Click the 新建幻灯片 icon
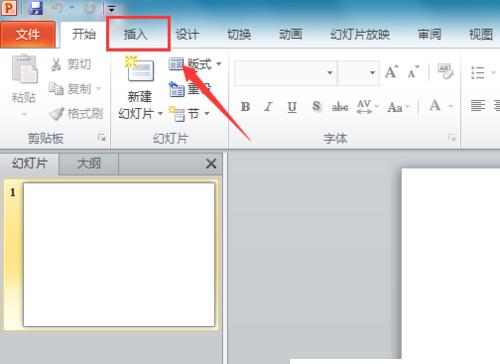The width and height of the screenshot is (500, 364). pos(140,69)
